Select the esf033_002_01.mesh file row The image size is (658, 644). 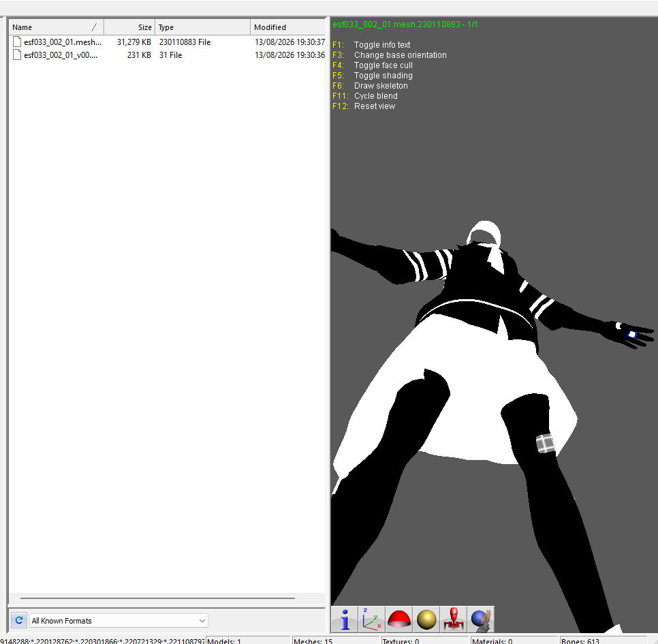167,42
